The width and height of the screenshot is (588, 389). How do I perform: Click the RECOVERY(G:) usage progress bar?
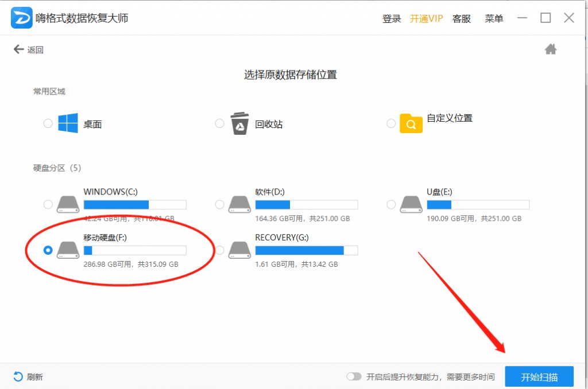(306, 250)
